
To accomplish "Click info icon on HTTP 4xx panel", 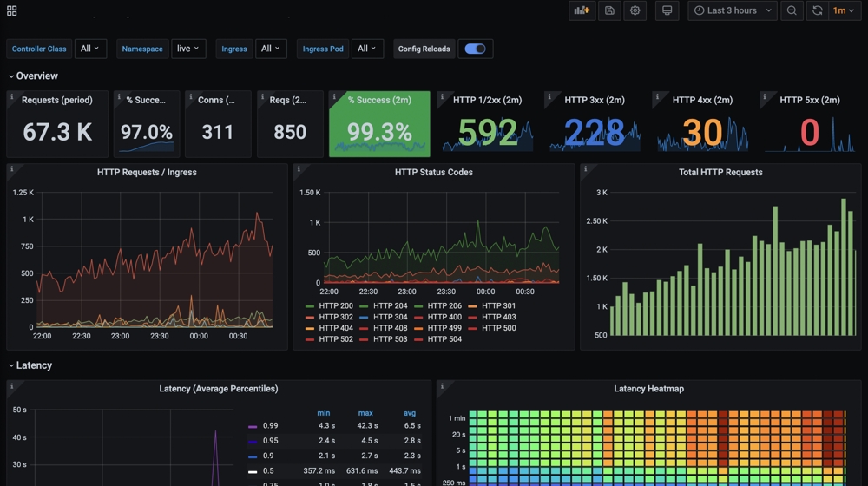I will (657, 97).
